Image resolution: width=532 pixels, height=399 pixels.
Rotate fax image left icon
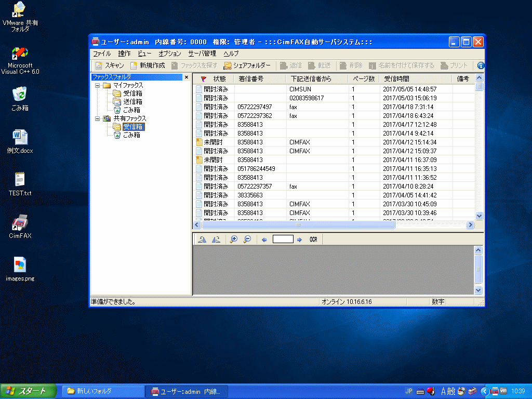click(x=202, y=240)
